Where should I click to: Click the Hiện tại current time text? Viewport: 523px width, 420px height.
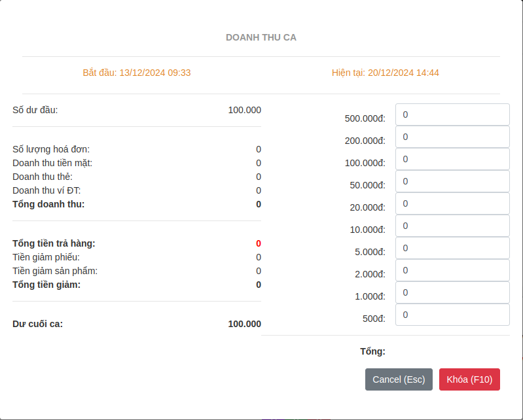click(x=385, y=73)
